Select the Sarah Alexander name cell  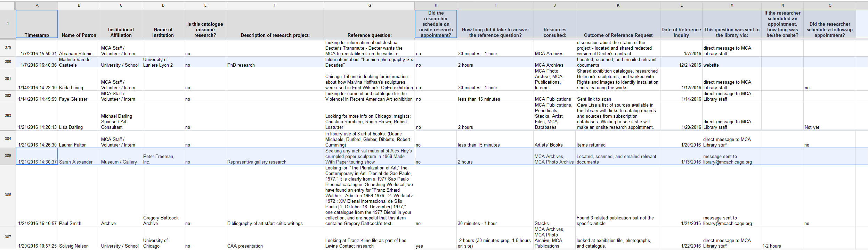point(79,161)
